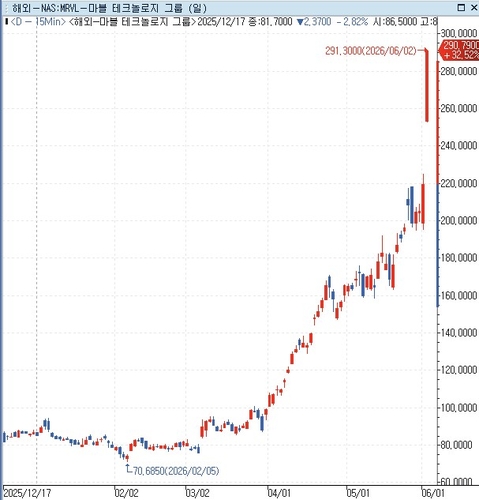Click the 04/01 date axis label
Viewport: 479px width, 500px height.
click(x=279, y=493)
